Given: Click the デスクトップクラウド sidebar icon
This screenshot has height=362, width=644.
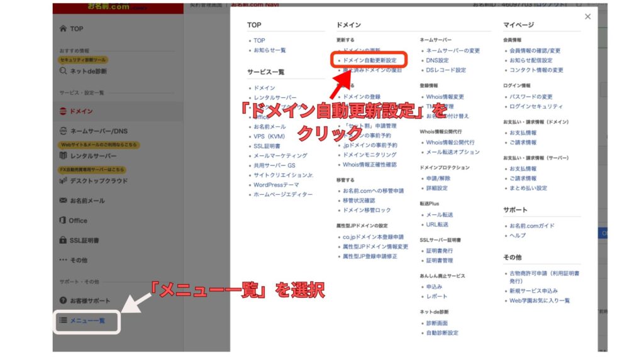Looking at the screenshot, I should coord(63,180).
